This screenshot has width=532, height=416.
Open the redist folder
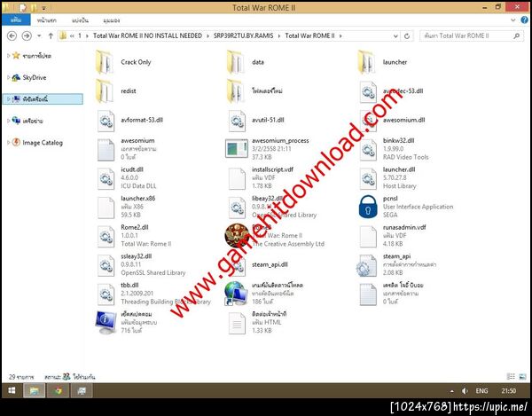point(104,91)
